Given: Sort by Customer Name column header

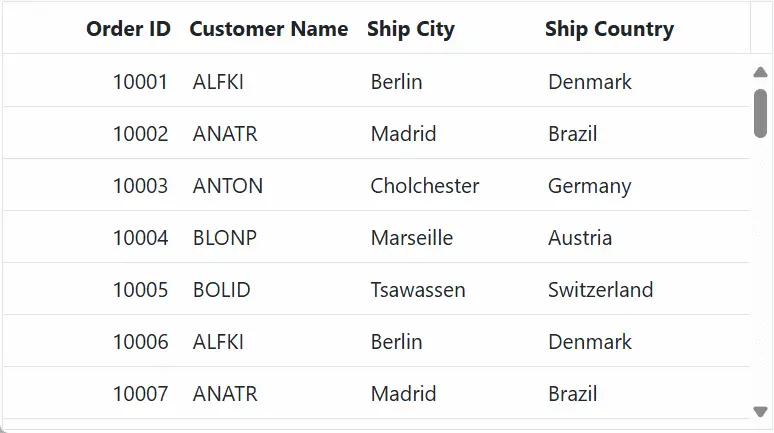Looking at the screenshot, I should [x=268, y=29].
